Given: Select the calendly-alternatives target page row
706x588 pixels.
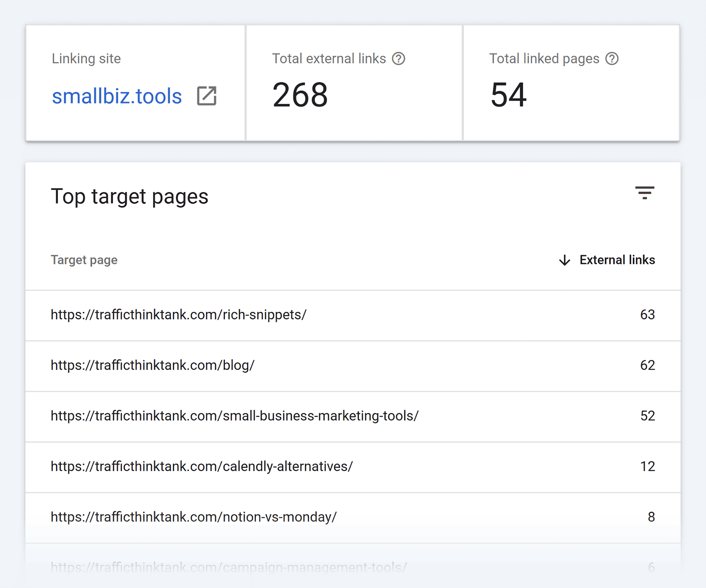Looking at the screenshot, I should (x=202, y=466).
